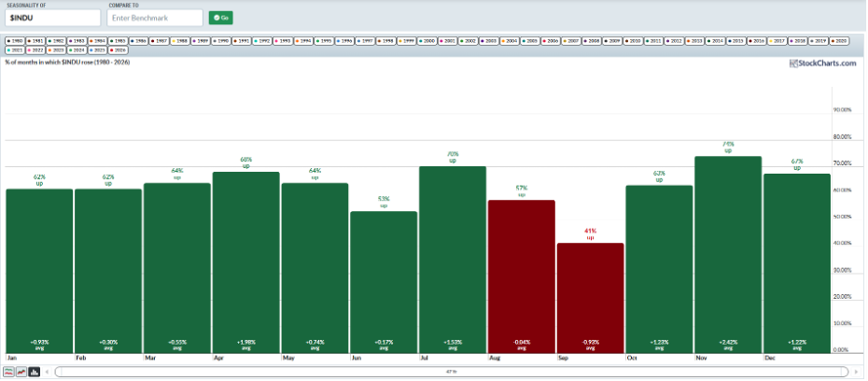Toggle the 1986 year legend chip
The height and width of the screenshot is (381, 868).
pyautogui.click(x=138, y=41)
